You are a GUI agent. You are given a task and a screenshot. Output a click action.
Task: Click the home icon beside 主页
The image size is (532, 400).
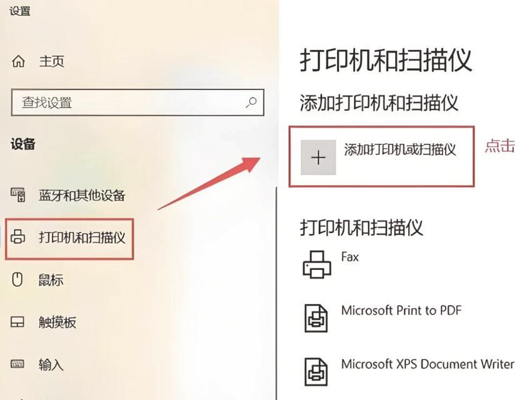[18, 61]
